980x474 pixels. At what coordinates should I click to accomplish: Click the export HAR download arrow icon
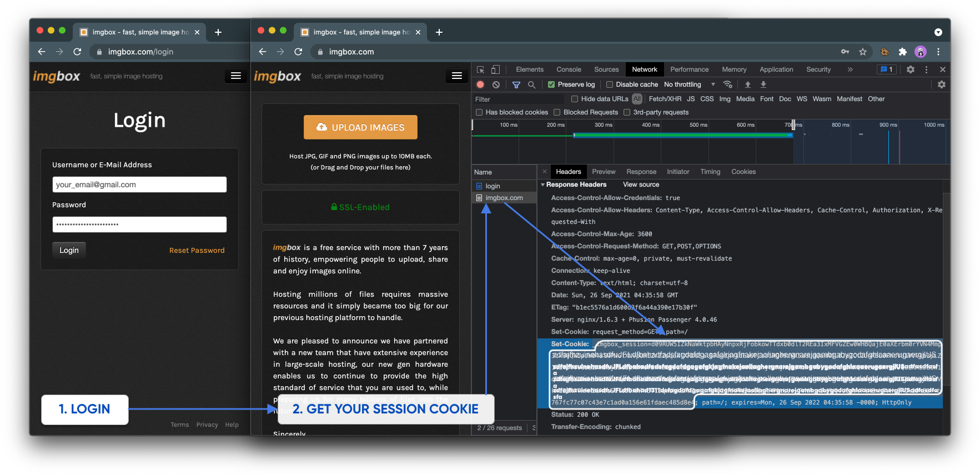(763, 84)
